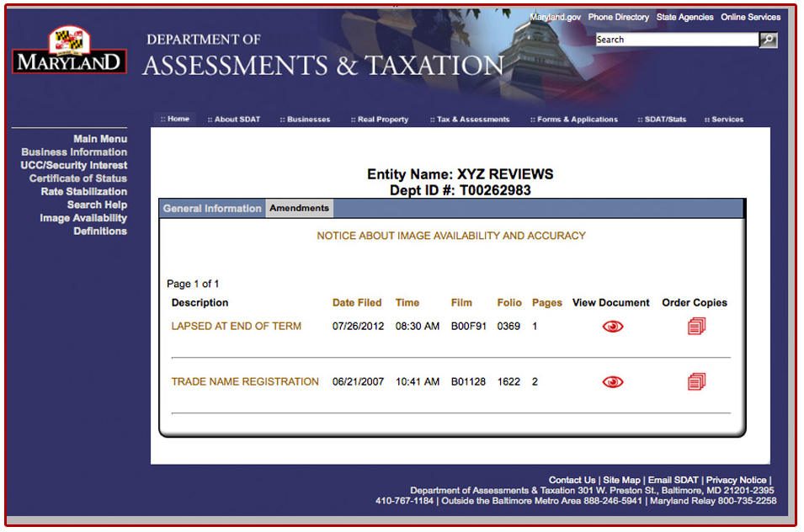The height and width of the screenshot is (532, 804).
Task: Select the film value B01128
Action: click(468, 382)
